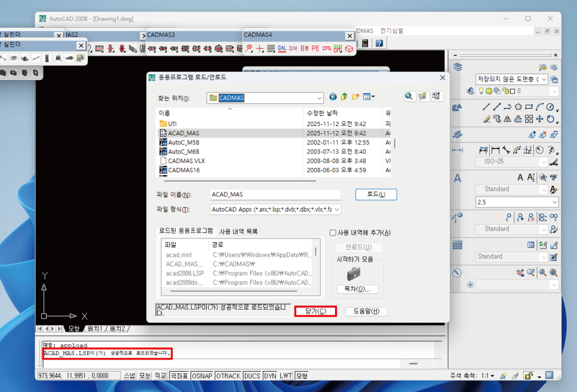The height and width of the screenshot is (392, 577).
Task: Toggle 극좌표 polar tracking in status bar
Action: (x=179, y=376)
